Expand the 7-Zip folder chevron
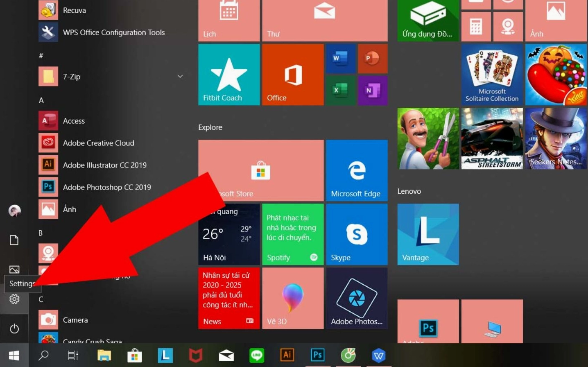The image size is (588, 367). 180,77
